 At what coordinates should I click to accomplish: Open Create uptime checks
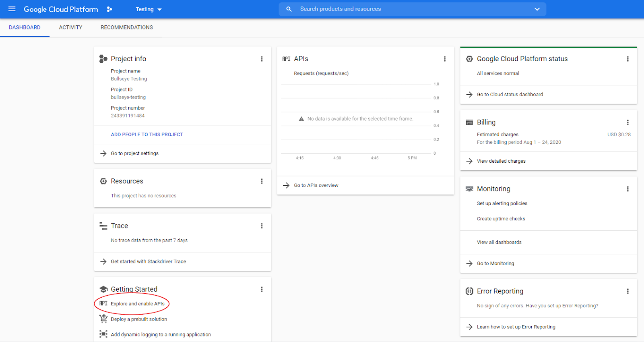501,219
